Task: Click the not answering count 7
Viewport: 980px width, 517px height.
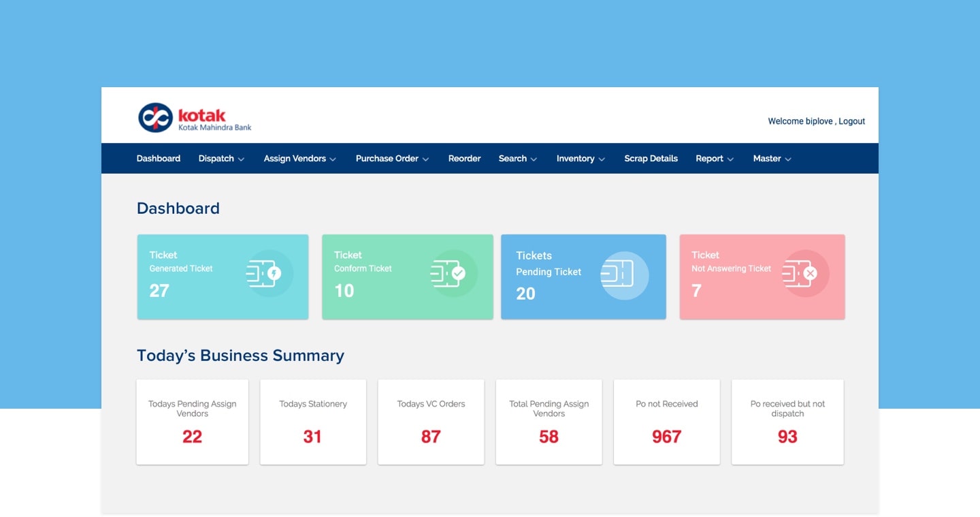Action: [696, 291]
